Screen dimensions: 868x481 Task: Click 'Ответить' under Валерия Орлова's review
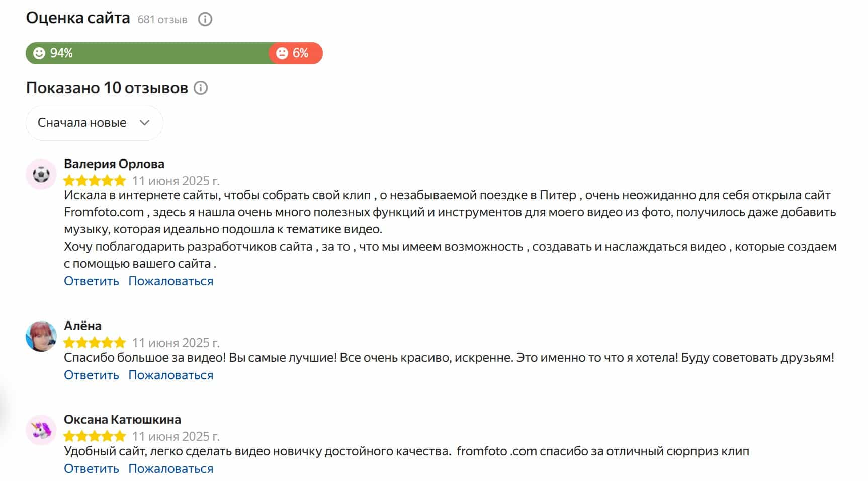click(x=91, y=281)
